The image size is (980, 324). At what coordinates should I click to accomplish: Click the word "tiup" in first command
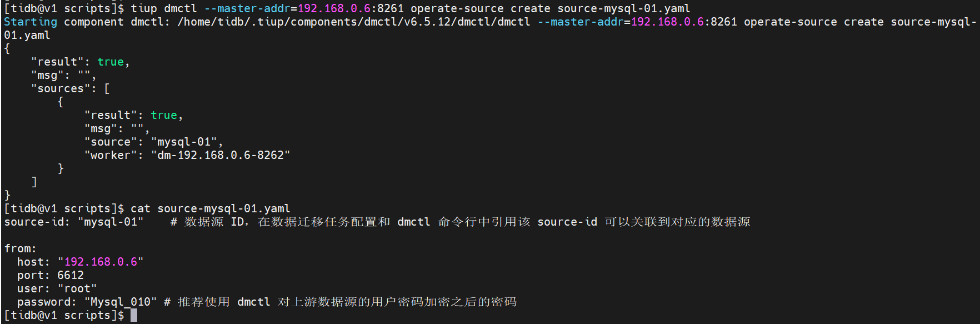pos(144,8)
